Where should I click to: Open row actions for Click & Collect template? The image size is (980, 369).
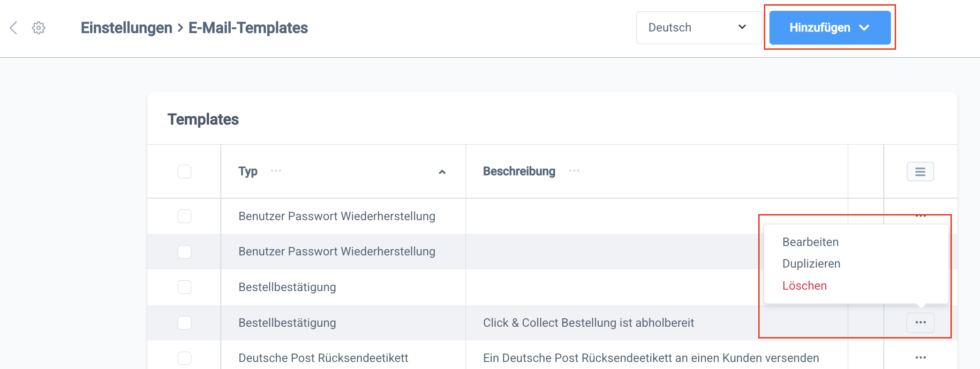point(920,323)
